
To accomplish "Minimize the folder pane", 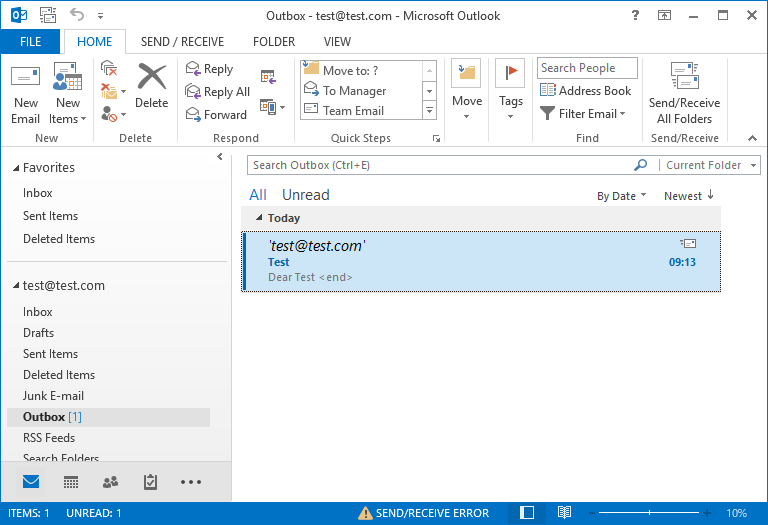I will (219, 157).
